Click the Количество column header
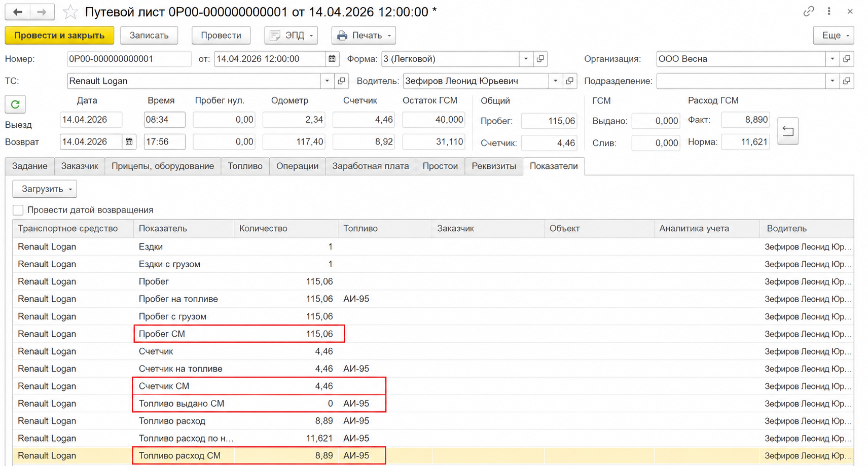This screenshot has height=466, width=868. coord(286,229)
